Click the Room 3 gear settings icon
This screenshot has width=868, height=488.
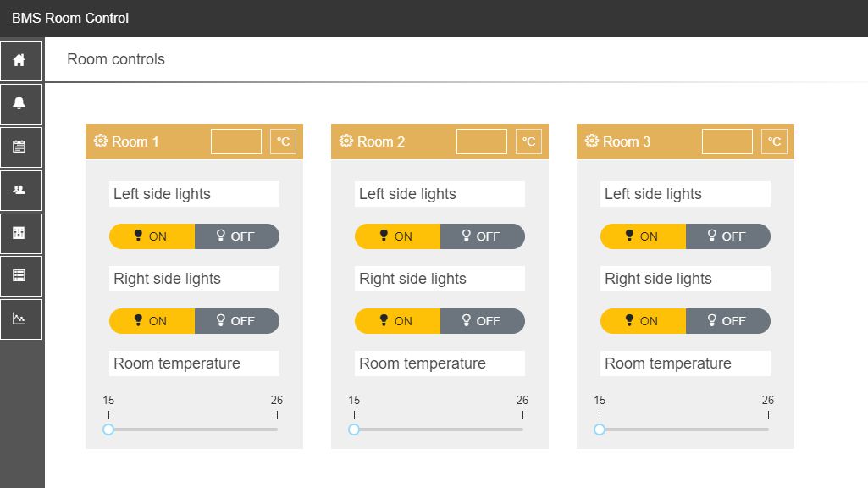591,141
